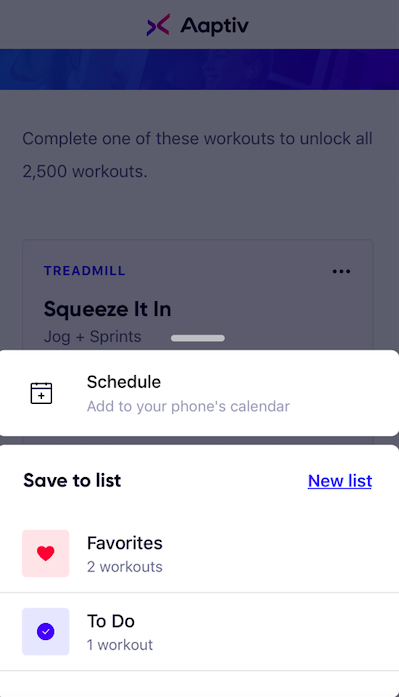Open the Squeeze It In workout title

(108, 309)
